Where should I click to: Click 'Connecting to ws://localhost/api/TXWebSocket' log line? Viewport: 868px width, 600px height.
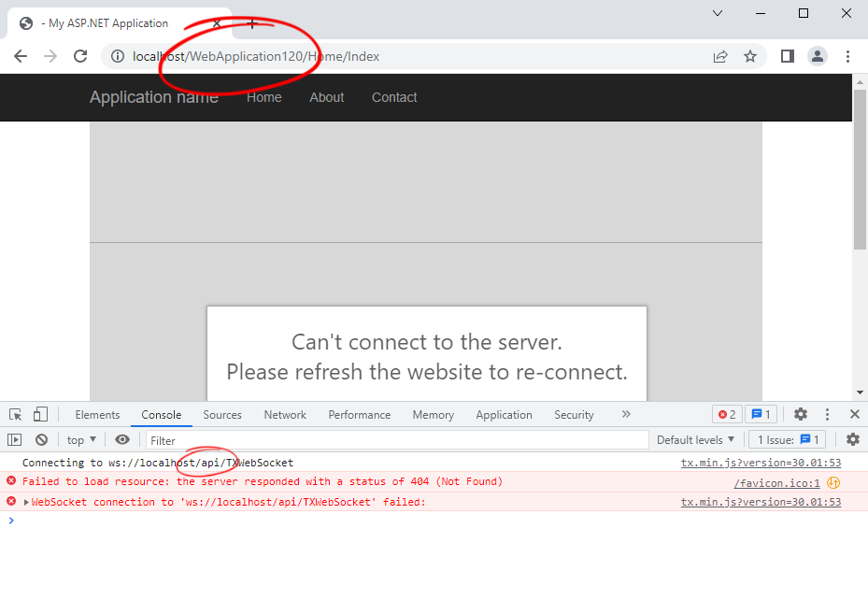(x=158, y=463)
